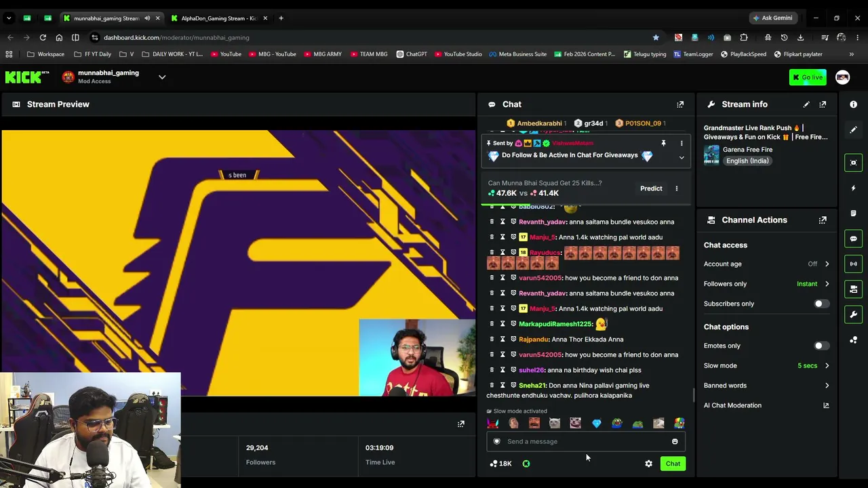868x488 pixels.
Task: Unpin the pinned chat message
Action: pos(663,144)
